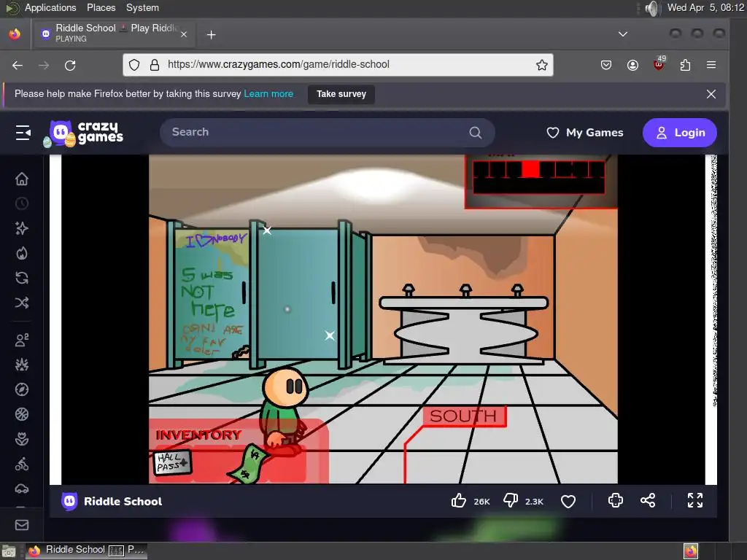Open the action category burst icon in the sidebar

(21, 365)
